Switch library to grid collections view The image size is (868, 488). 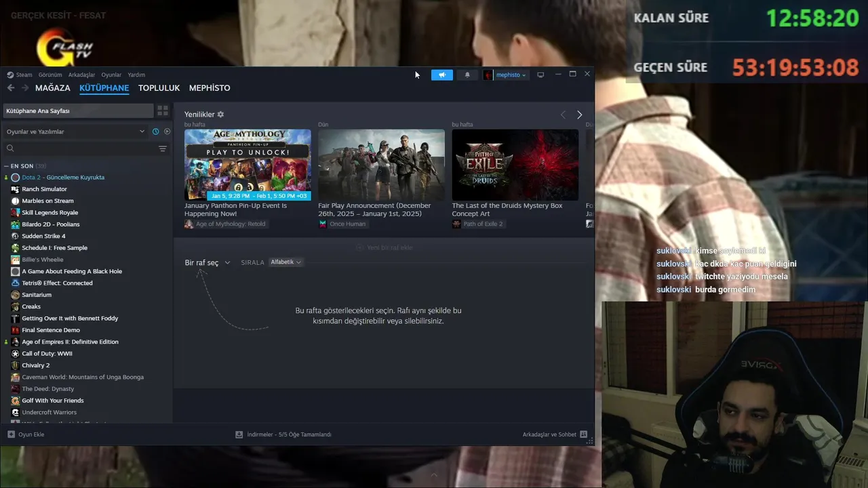click(163, 110)
